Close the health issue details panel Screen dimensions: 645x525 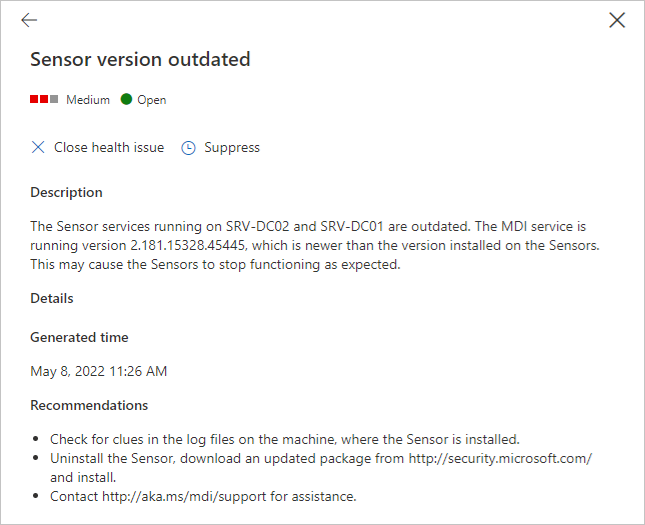coord(617,20)
